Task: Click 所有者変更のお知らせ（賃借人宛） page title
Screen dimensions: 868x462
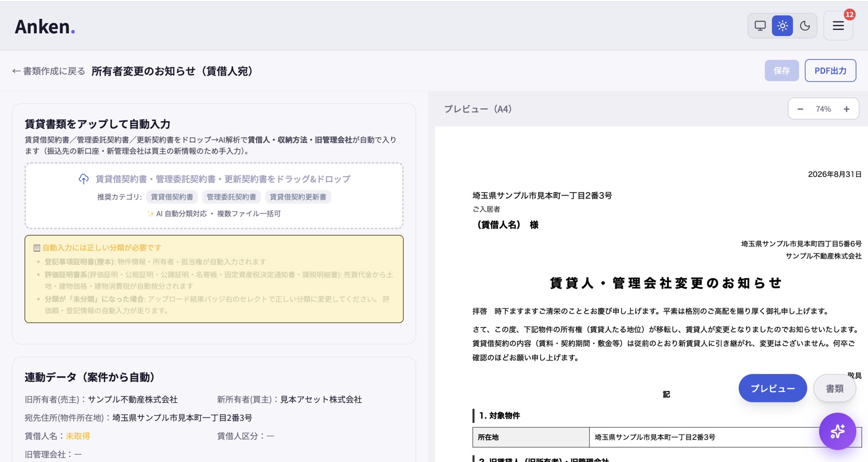Action: click(x=173, y=71)
